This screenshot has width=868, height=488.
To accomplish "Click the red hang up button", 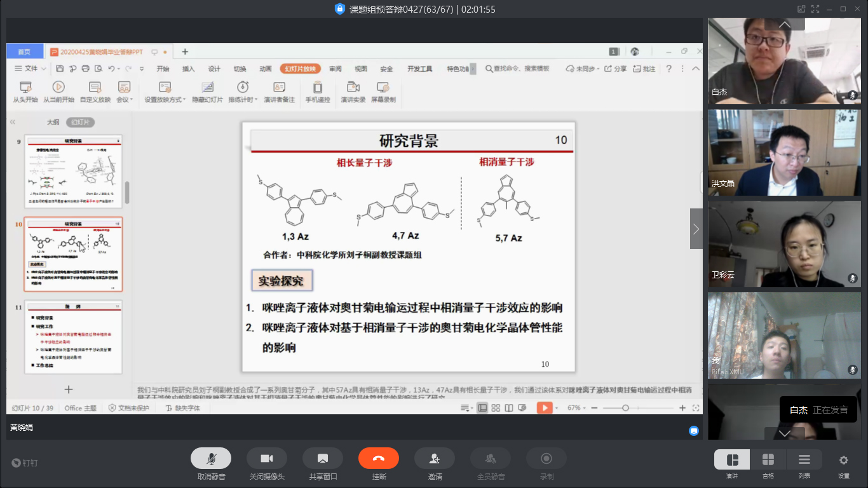I will click(x=378, y=458).
